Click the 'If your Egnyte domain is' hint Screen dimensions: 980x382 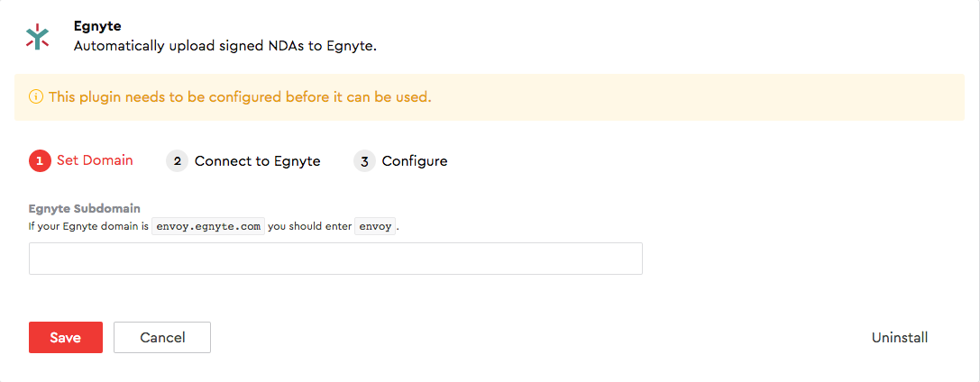[88, 226]
